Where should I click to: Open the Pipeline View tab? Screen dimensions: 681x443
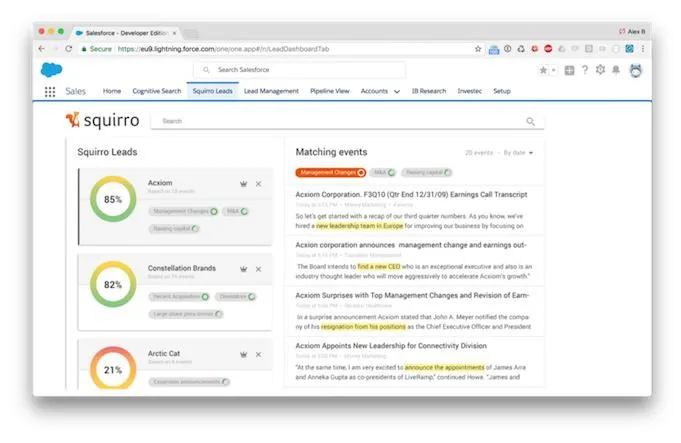tap(330, 91)
